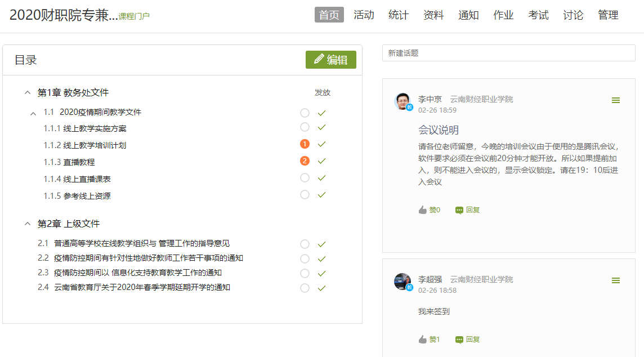Open the hamburger menu on 李超强's post
The image size is (644, 357).
pos(616,280)
